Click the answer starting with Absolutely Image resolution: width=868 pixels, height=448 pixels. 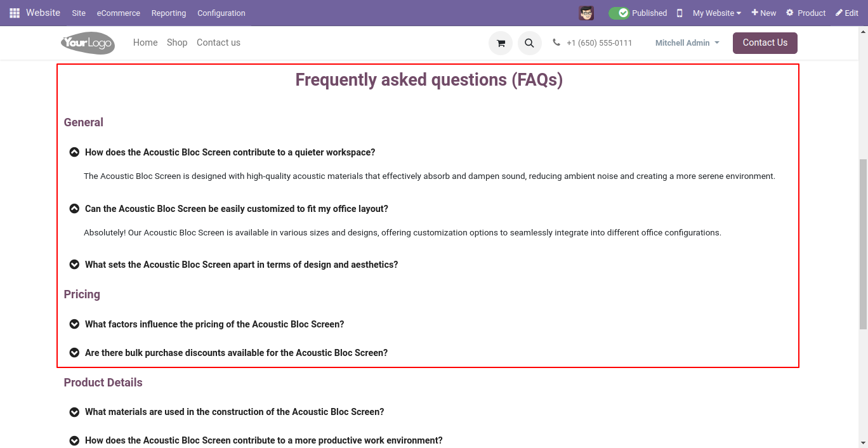(402, 233)
